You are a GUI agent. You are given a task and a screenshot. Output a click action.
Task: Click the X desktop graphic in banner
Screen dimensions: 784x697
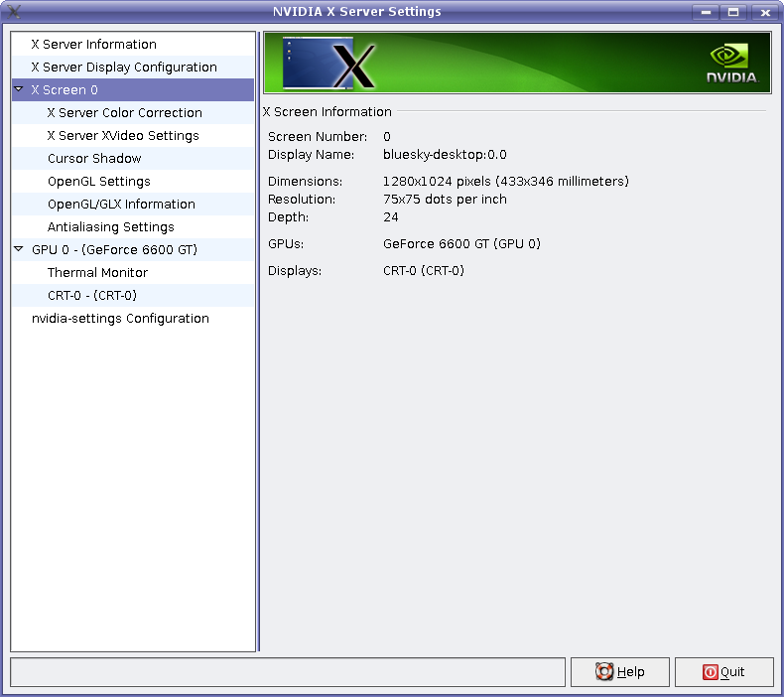[328, 63]
